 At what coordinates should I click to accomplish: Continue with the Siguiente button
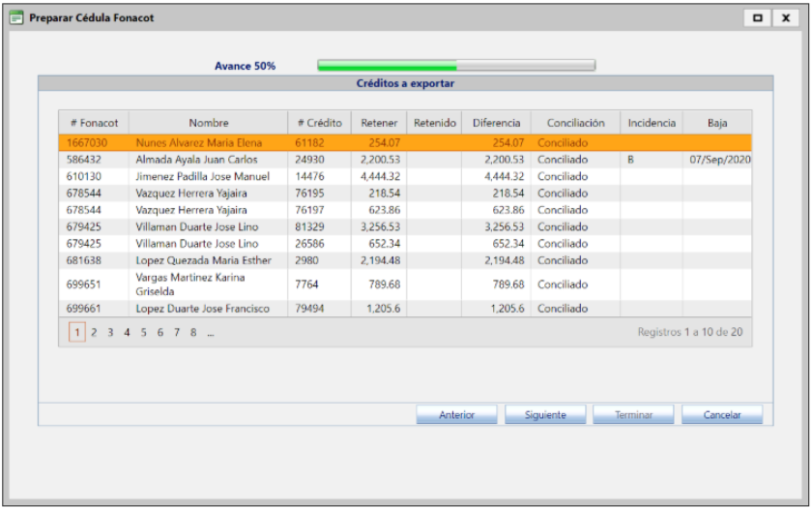(x=545, y=415)
